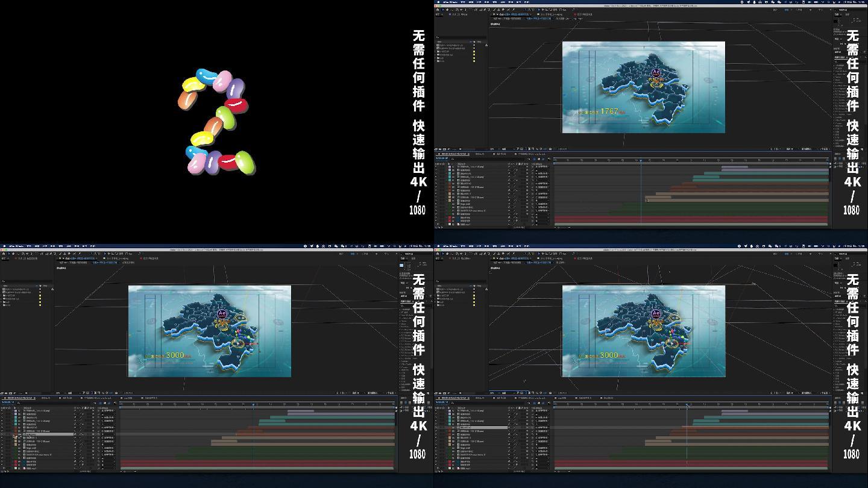Viewport: 868px width, 488px height.
Task: Click Ae logo marker on bottom-left window map
Action: pos(221,314)
